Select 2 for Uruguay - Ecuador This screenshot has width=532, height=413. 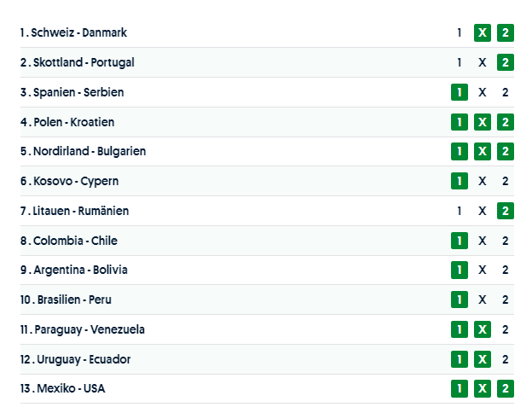coord(506,359)
